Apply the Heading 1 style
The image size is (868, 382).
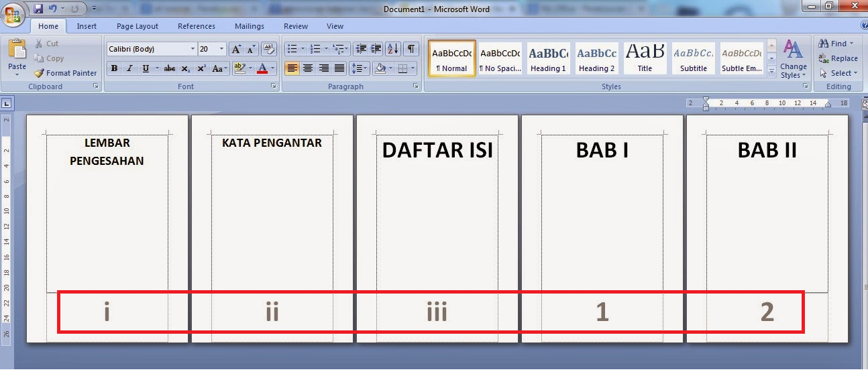click(x=548, y=58)
